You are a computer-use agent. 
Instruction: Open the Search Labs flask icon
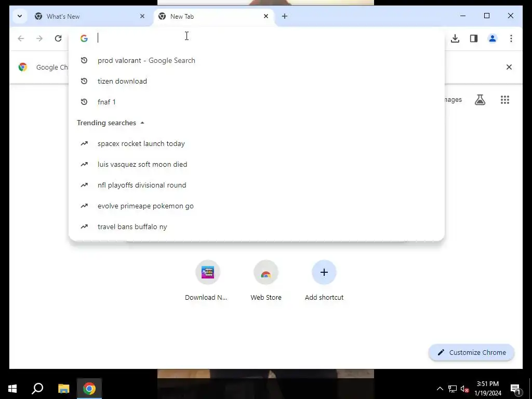480,100
